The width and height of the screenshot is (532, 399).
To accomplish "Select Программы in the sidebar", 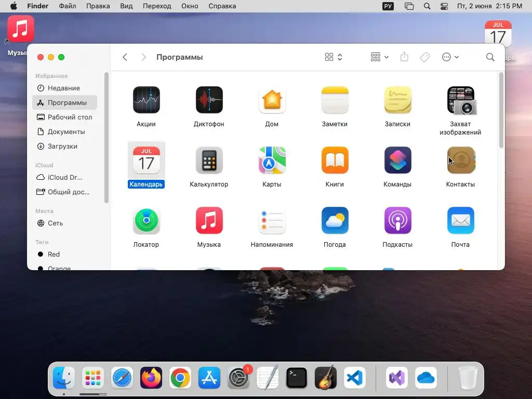I will tap(64, 102).
